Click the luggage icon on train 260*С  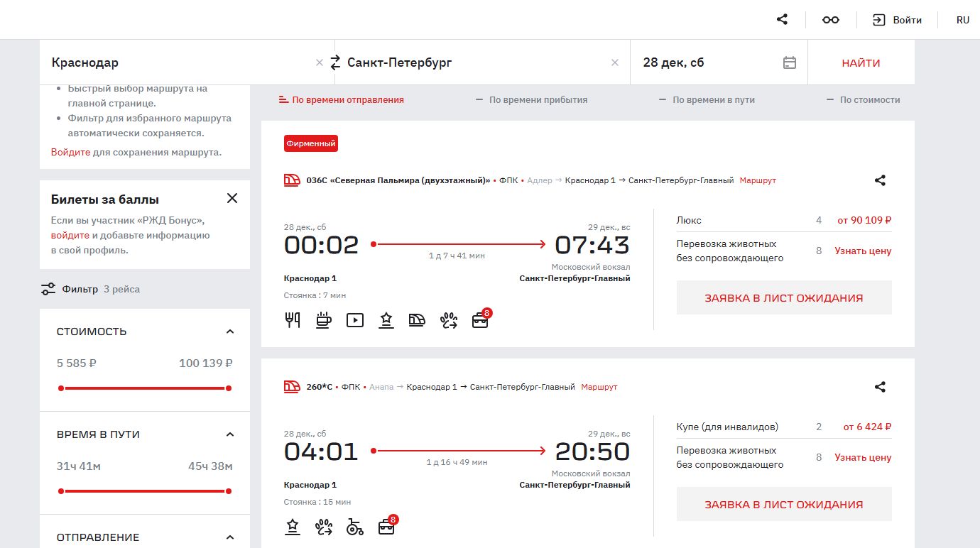[386, 527]
